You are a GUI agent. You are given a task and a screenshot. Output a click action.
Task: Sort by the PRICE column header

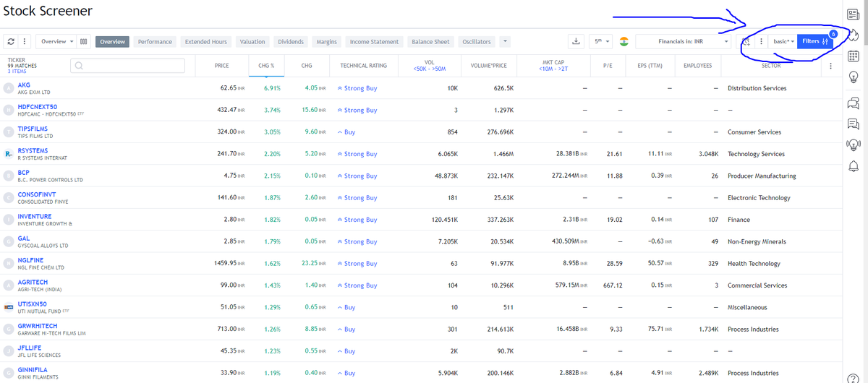(222, 66)
